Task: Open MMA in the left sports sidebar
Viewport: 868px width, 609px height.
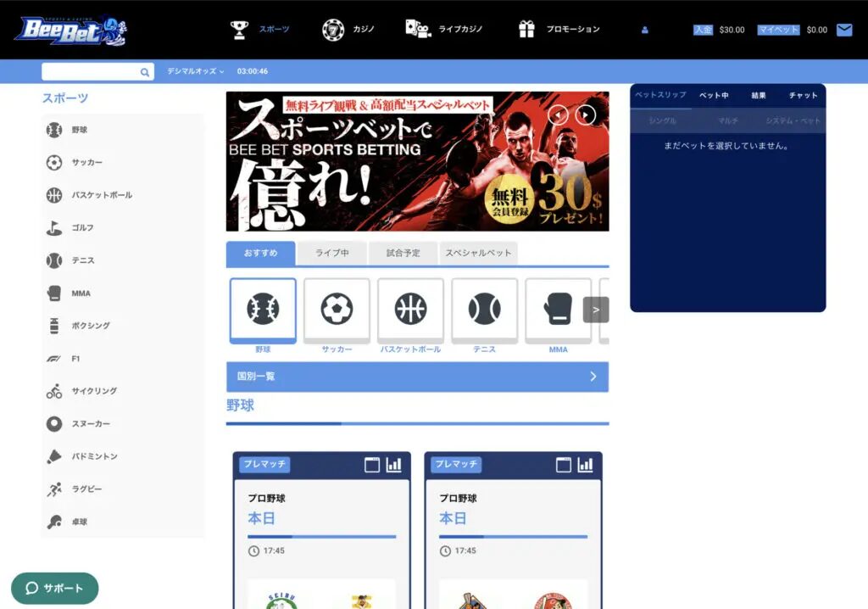Action: click(122, 293)
